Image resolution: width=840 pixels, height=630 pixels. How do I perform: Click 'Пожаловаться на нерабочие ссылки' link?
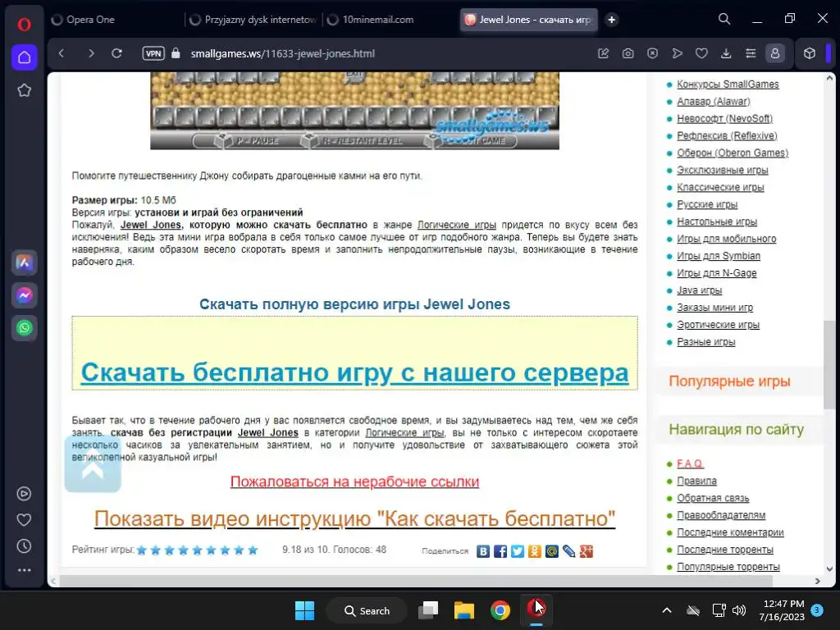pyautogui.click(x=354, y=482)
